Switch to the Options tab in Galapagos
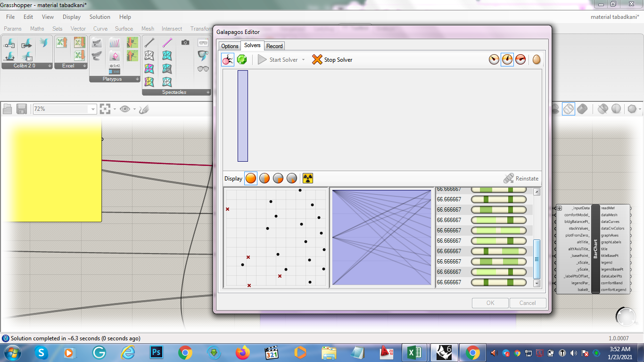The width and height of the screenshot is (644, 362). point(230,46)
